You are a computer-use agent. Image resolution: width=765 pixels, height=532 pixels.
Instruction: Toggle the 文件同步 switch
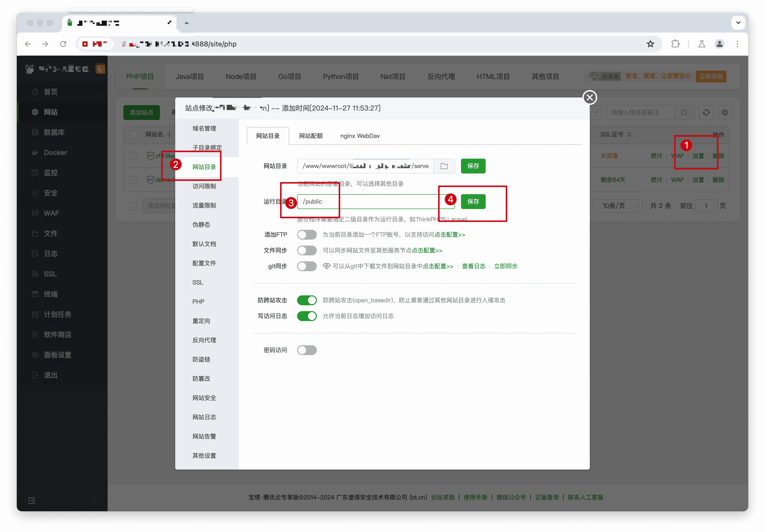coord(306,250)
